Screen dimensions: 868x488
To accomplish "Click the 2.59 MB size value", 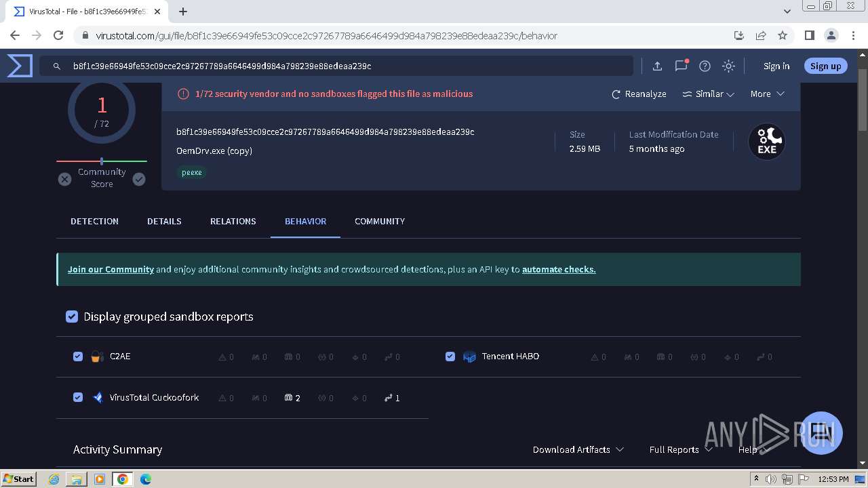I will click(585, 148).
